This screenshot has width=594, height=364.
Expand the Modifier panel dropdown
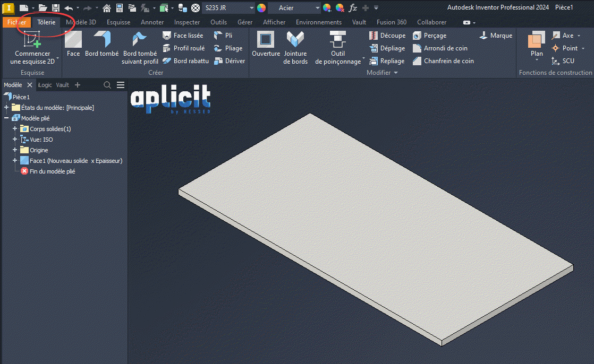(x=395, y=73)
